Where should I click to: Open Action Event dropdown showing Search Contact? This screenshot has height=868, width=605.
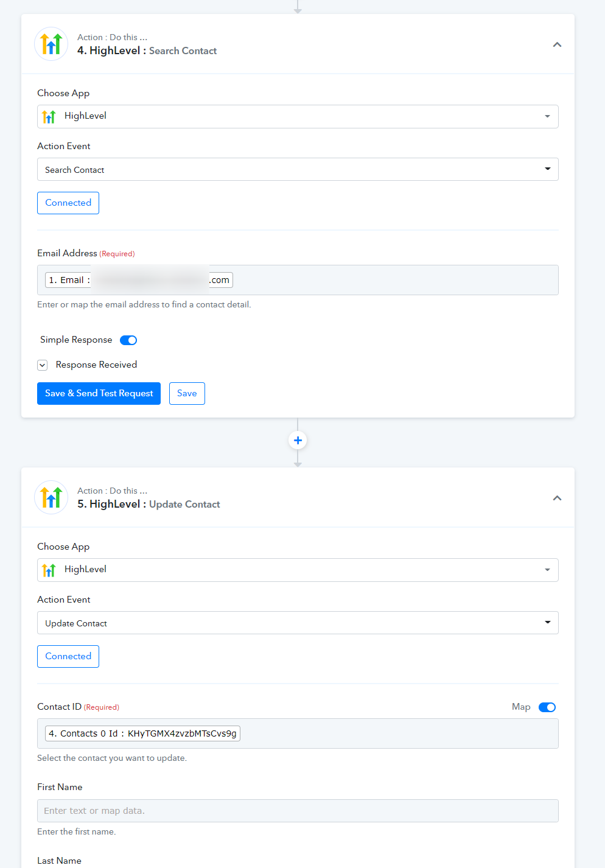(298, 169)
